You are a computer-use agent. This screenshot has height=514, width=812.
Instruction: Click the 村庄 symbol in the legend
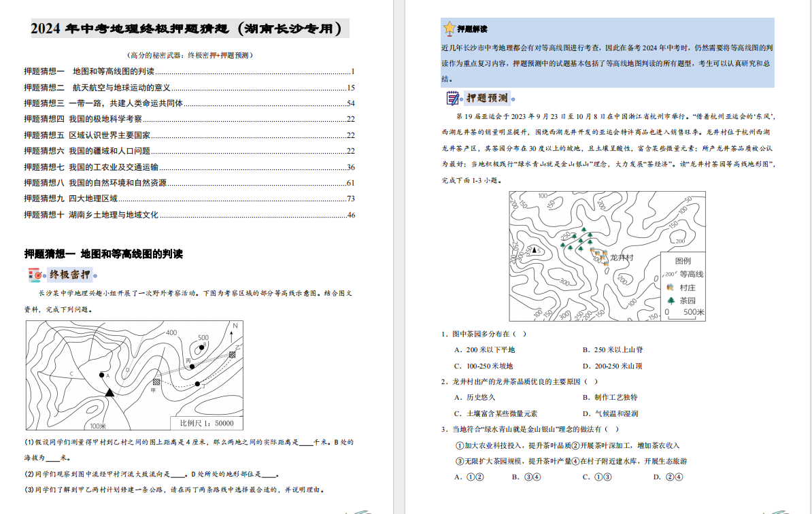click(671, 288)
